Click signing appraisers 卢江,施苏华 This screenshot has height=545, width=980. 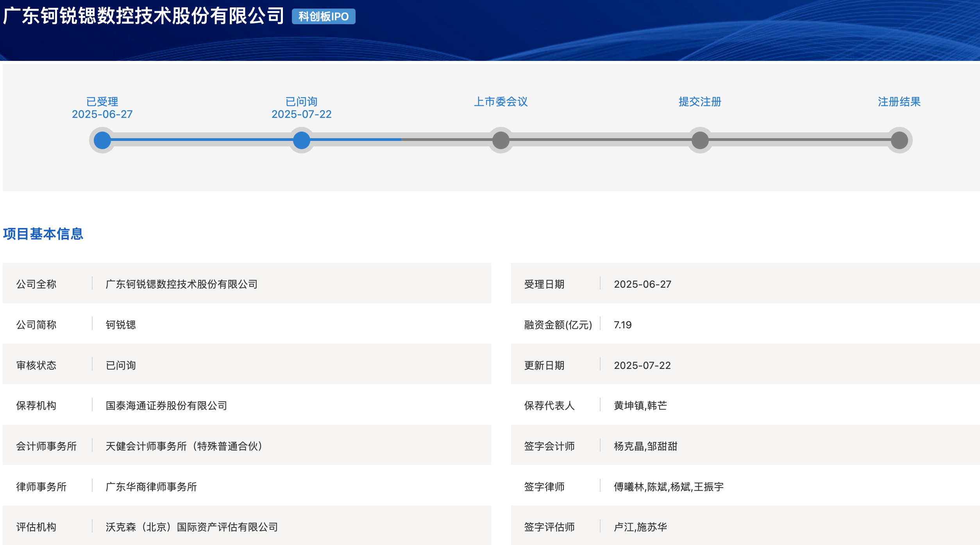point(640,527)
